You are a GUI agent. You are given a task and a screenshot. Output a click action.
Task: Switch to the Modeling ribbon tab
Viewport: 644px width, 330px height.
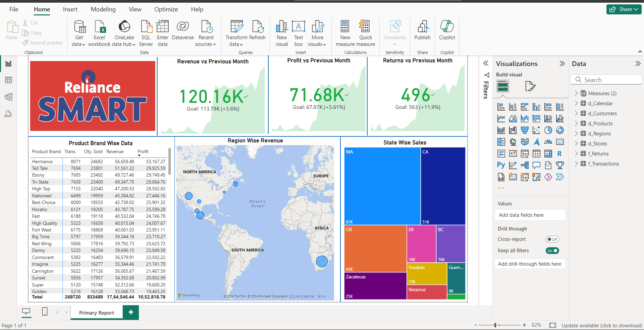tap(103, 9)
